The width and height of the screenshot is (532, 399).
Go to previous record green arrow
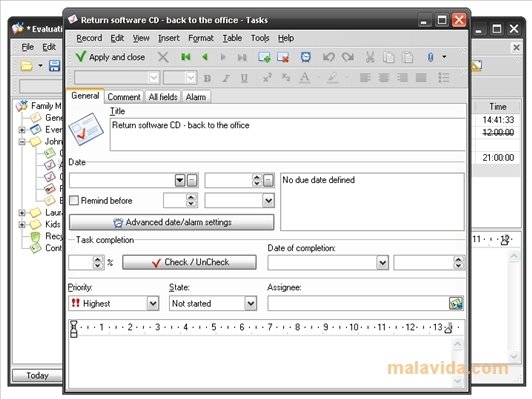205,57
